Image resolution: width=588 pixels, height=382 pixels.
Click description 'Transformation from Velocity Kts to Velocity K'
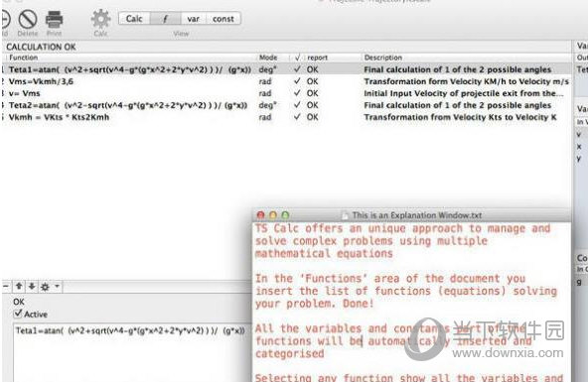460,117
